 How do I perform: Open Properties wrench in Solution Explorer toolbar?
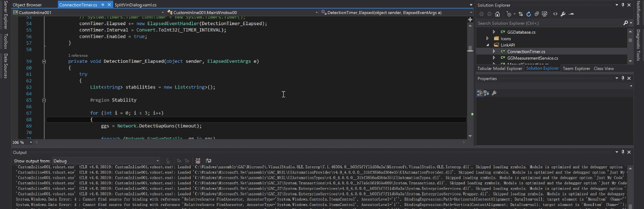coord(563,14)
